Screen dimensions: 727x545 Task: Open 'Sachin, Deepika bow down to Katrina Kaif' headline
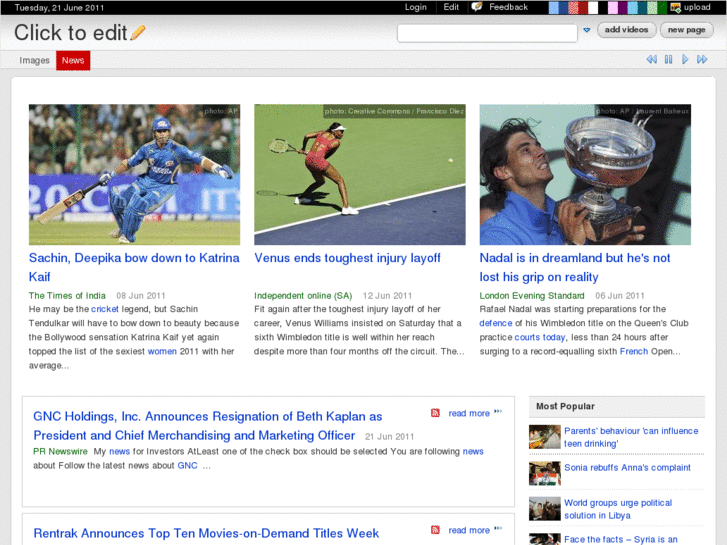[134, 267]
